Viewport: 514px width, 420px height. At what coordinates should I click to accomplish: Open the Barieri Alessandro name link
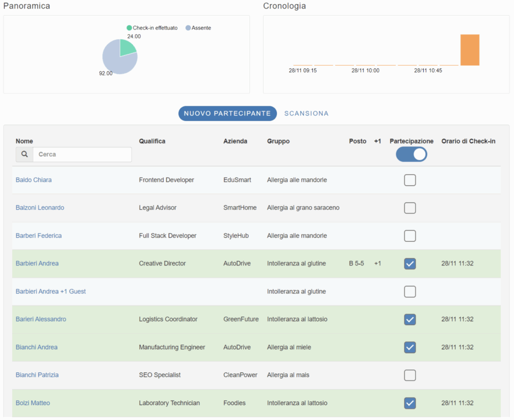pos(41,319)
